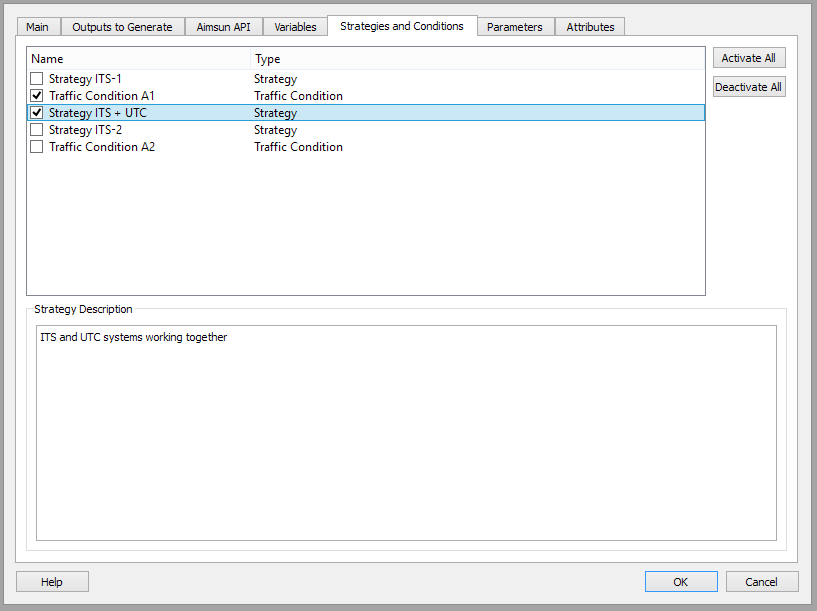Image resolution: width=817 pixels, height=611 pixels.
Task: Enable the Strategy ITS-1 checkbox
Action: (37, 79)
